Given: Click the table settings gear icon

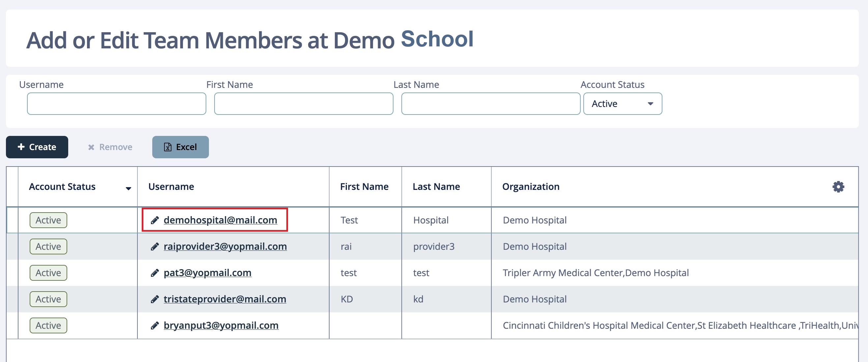Looking at the screenshot, I should click(838, 187).
